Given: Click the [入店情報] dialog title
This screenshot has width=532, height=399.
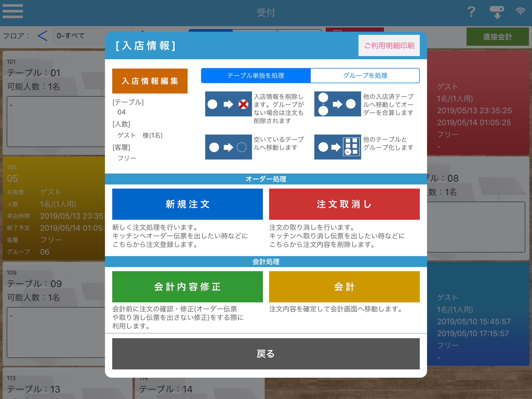Looking at the screenshot, I should tap(145, 46).
